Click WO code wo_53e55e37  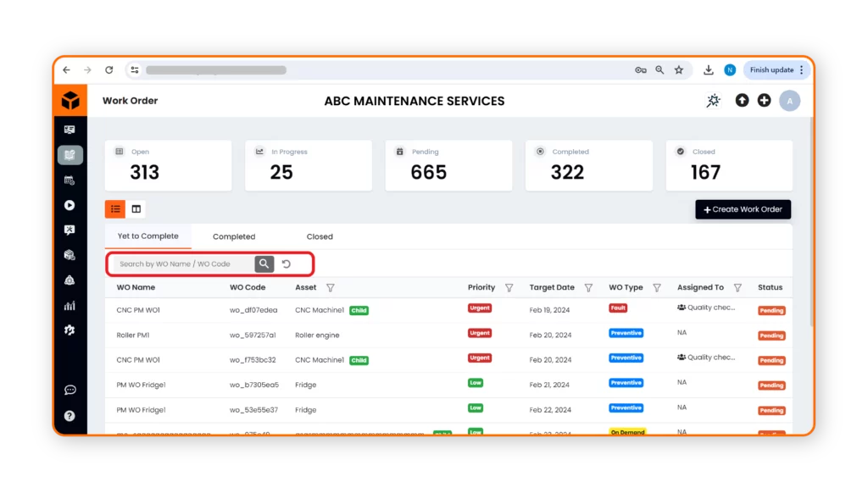click(253, 410)
